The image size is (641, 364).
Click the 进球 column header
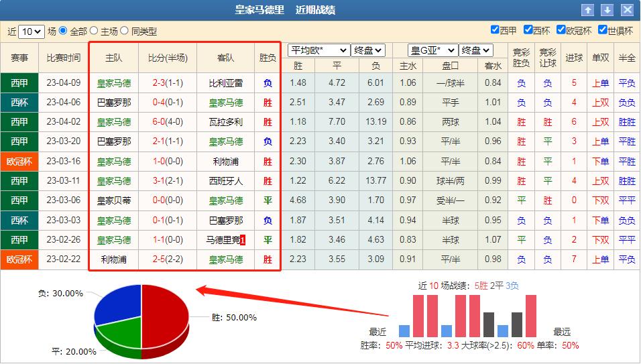(x=574, y=58)
